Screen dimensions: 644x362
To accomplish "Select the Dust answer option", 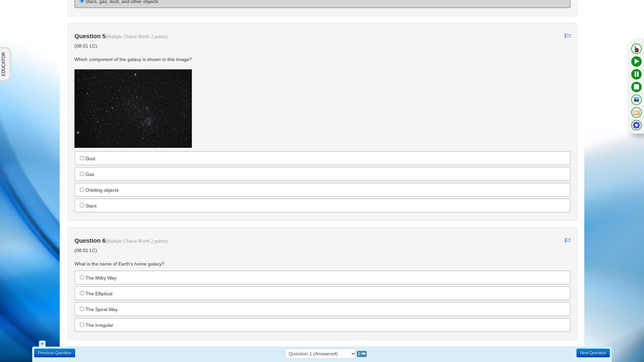I will [x=82, y=158].
